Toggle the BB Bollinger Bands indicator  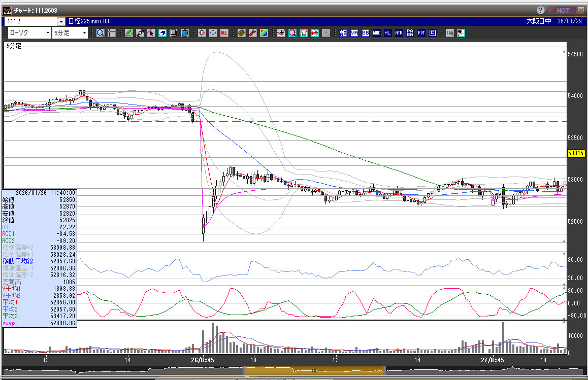tap(365, 33)
